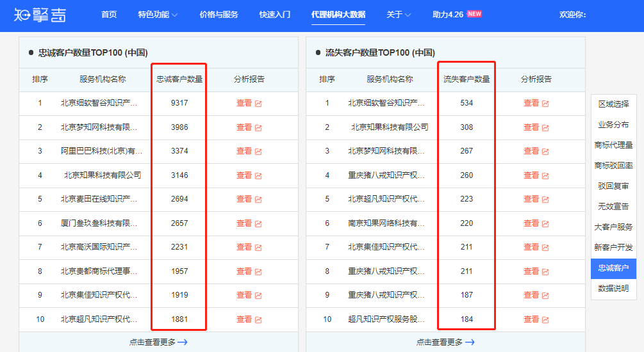Jump to 驳回复审 in side navigation
This screenshot has width=644, height=352.
614,186
